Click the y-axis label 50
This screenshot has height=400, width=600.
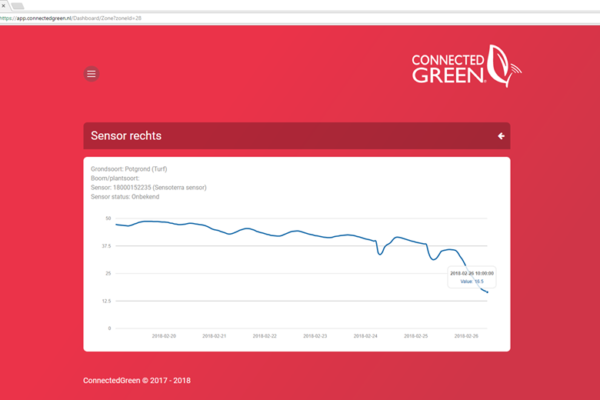coord(108,218)
